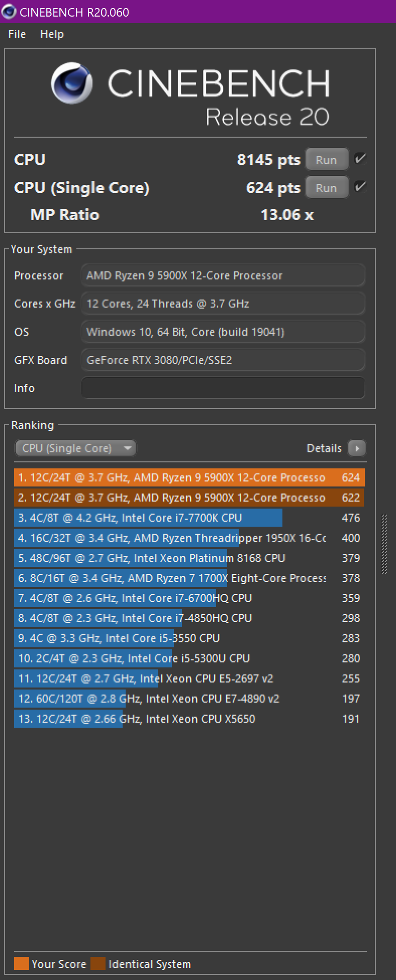Toggle the CPU (Single Core) test checkbox
The width and height of the screenshot is (396, 980).
tap(360, 187)
